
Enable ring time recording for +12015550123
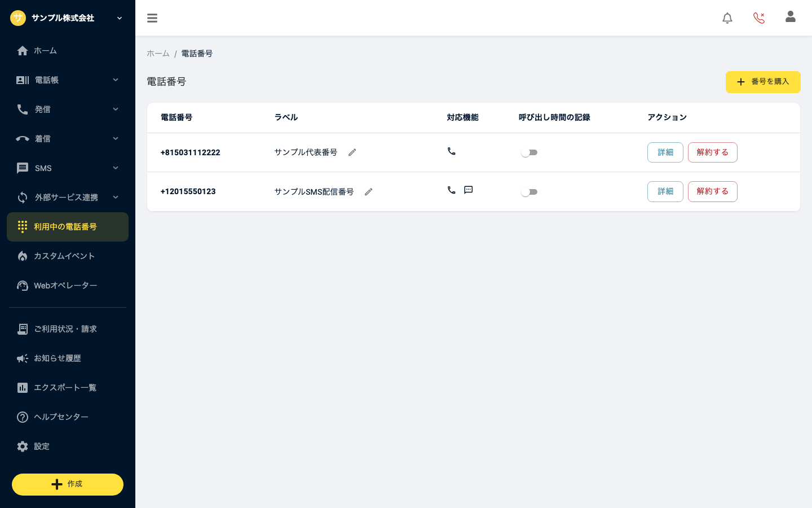[x=529, y=192]
